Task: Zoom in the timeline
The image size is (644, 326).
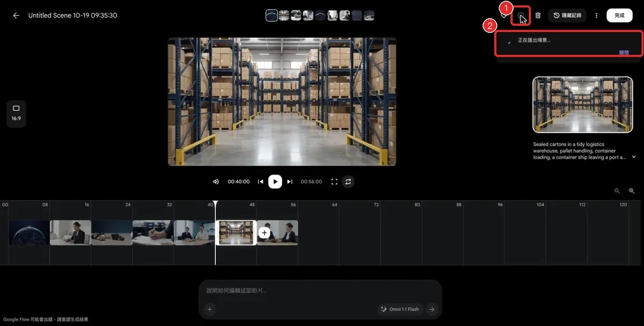Action: point(632,191)
